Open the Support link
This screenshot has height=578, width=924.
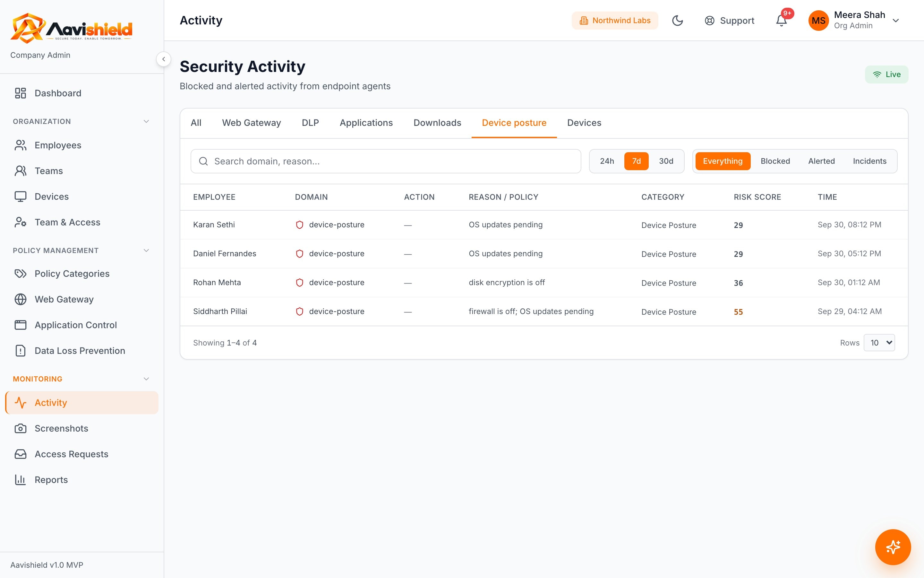click(729, 21)
